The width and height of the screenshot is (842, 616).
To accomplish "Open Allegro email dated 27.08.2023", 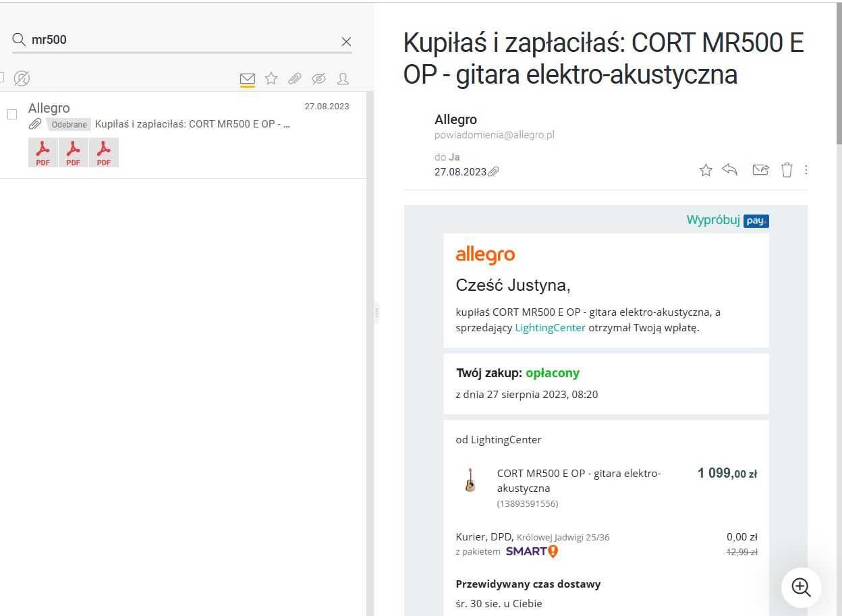I will (x=183, y=135).
